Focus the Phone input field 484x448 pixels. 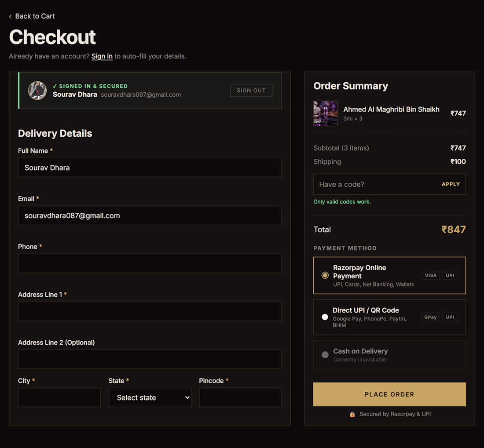point(150,263)
